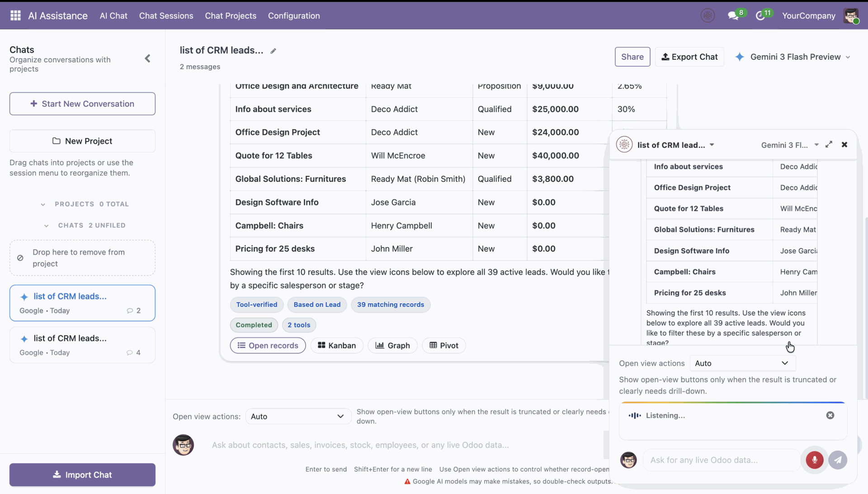Open the apps grid menu icon
Viewport: 868px width, 494px height.
(15, 16)
